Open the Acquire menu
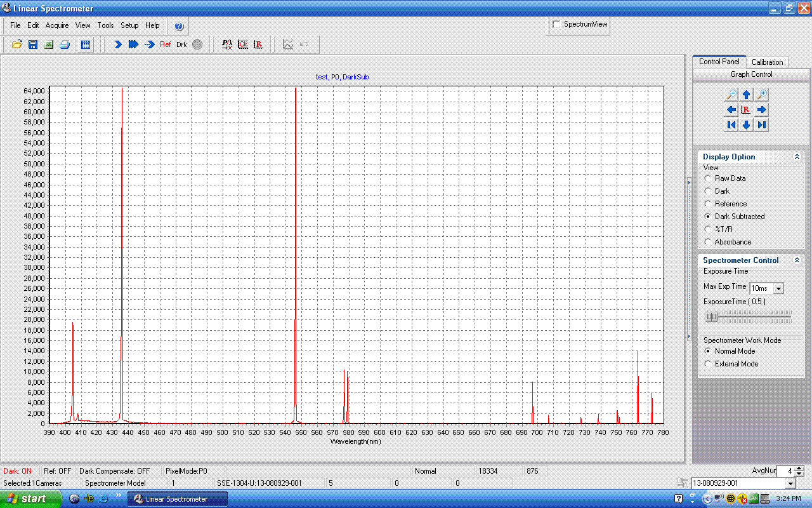The image size is (812, 508). point(57,25)
